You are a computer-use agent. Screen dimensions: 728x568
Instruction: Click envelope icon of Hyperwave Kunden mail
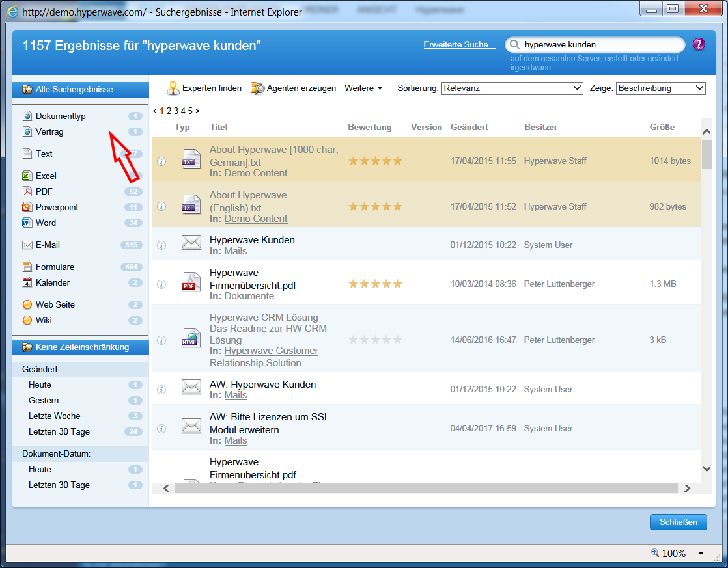[x=191, y=243]
